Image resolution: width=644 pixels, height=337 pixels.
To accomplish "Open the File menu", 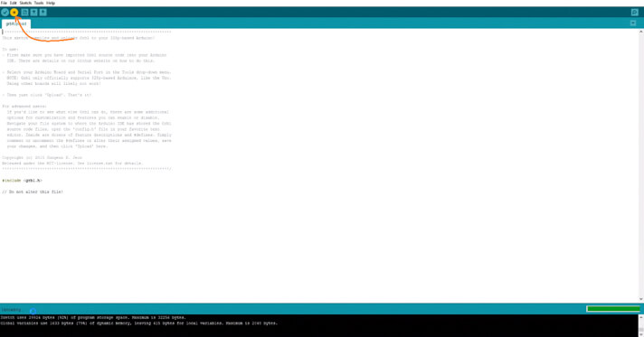I will click(x=4, y=3).
